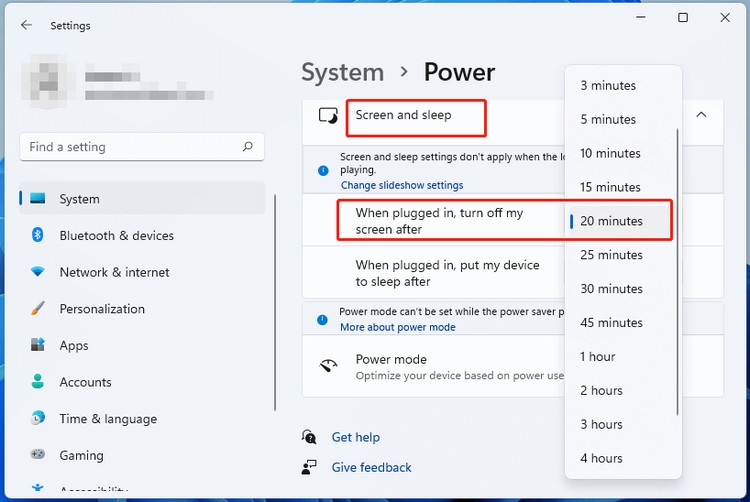Go to System in the breadcrumb
Viewport: 750px width, 502px height.
(x=342, y=72)
